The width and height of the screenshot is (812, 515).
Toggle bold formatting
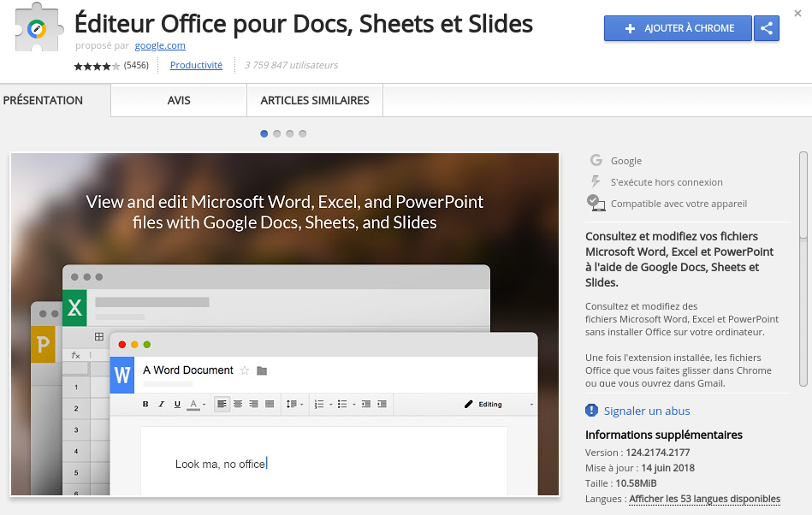(x=145, y=404)
